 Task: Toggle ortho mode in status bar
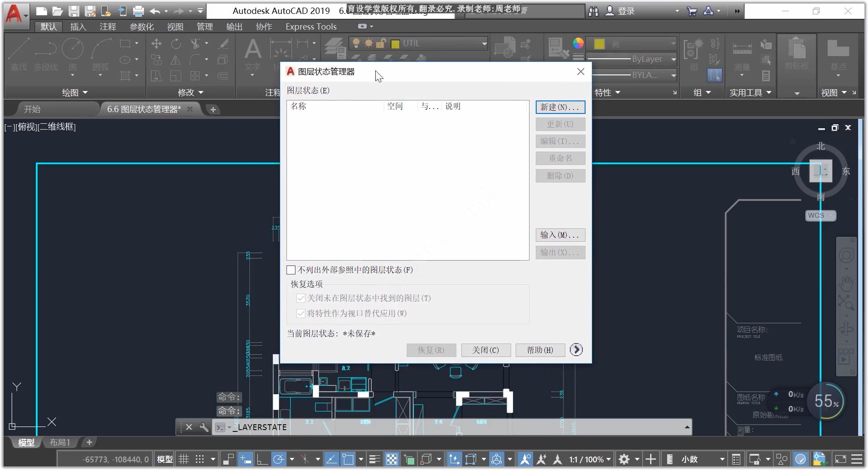(262, 459)
